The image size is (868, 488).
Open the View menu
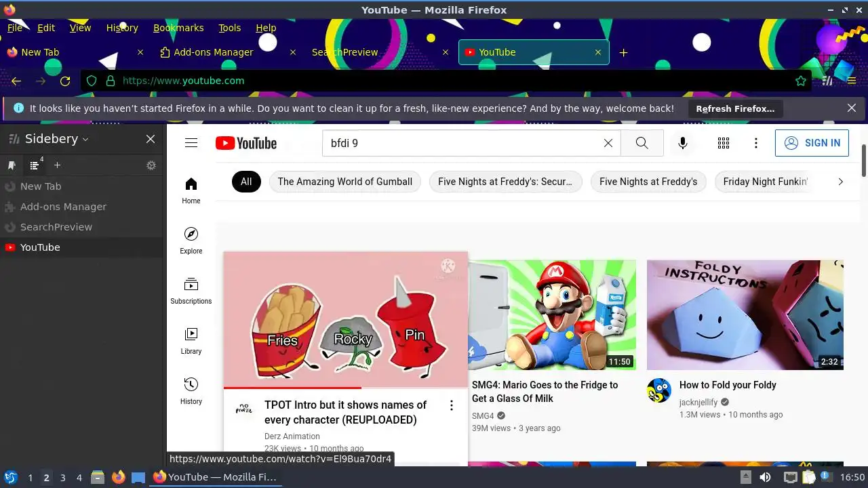[80, 28]
